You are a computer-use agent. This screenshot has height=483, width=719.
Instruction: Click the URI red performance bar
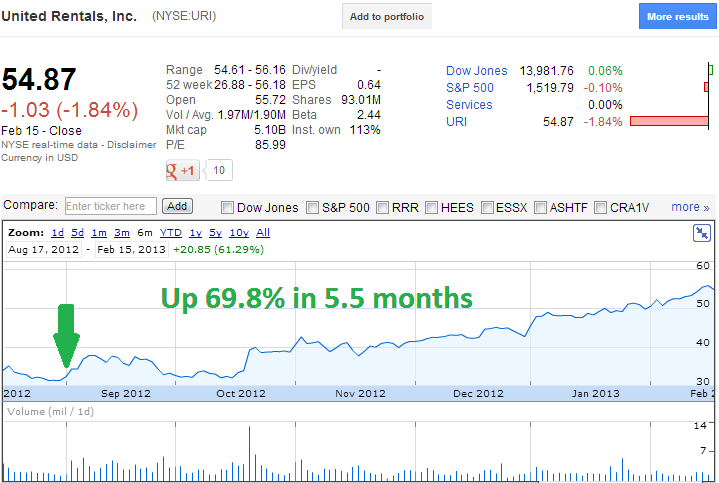[669, 121]
